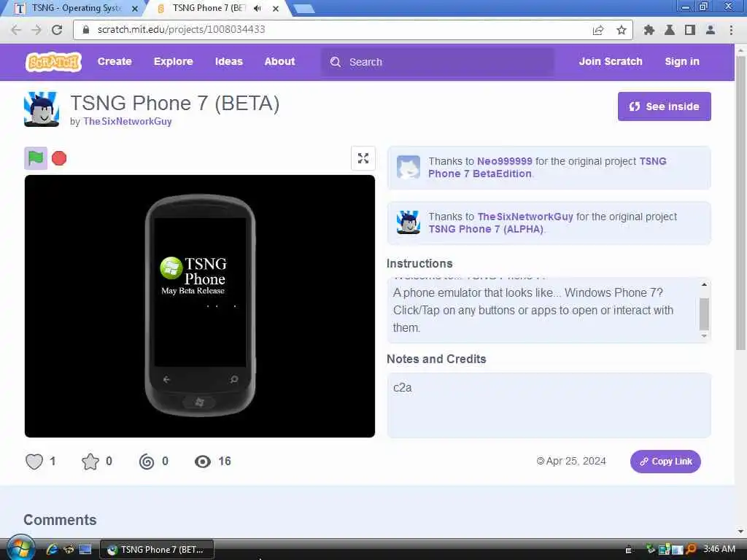Open TheSixNetworkGuy author link under title
This screenshot has width=747, height=560.
click(127, 122)
